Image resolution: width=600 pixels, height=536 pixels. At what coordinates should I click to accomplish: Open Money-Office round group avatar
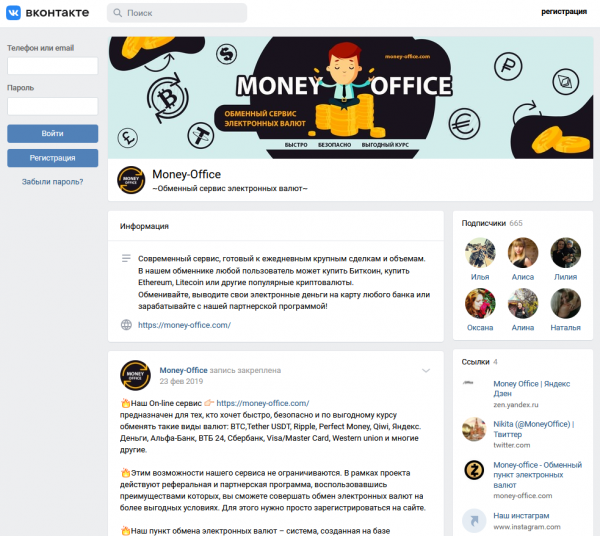pyautogui.click(x=131, y=180)
